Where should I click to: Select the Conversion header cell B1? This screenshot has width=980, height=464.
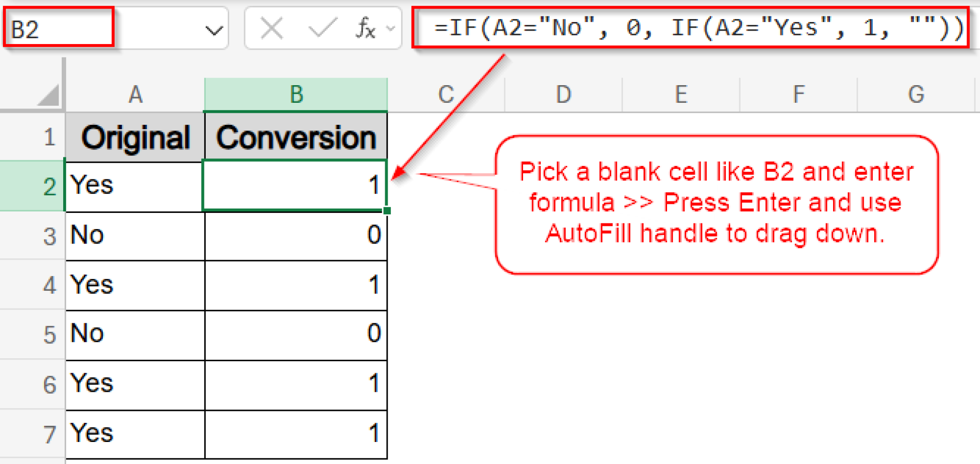(296, 137)
